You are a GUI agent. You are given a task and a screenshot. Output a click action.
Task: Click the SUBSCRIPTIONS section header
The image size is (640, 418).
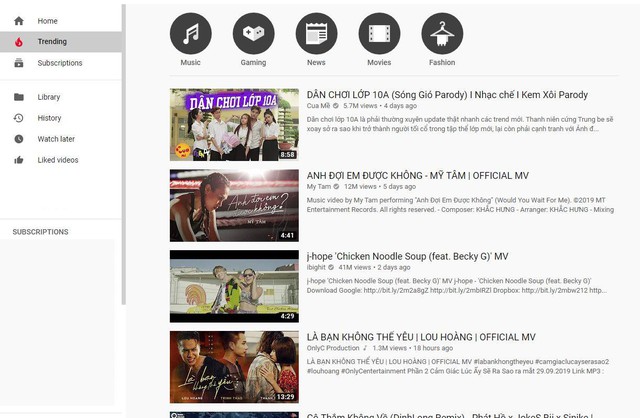point(40,232)
